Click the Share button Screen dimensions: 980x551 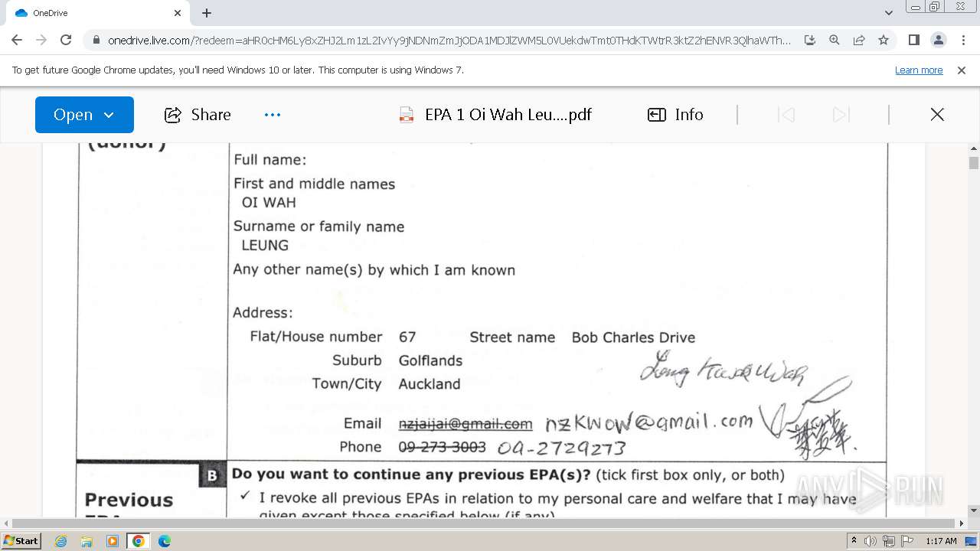(x=198, y=115)
